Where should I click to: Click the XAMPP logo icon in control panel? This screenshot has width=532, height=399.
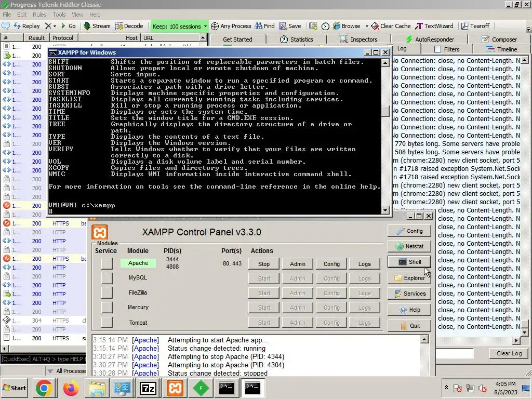[100, 232]
